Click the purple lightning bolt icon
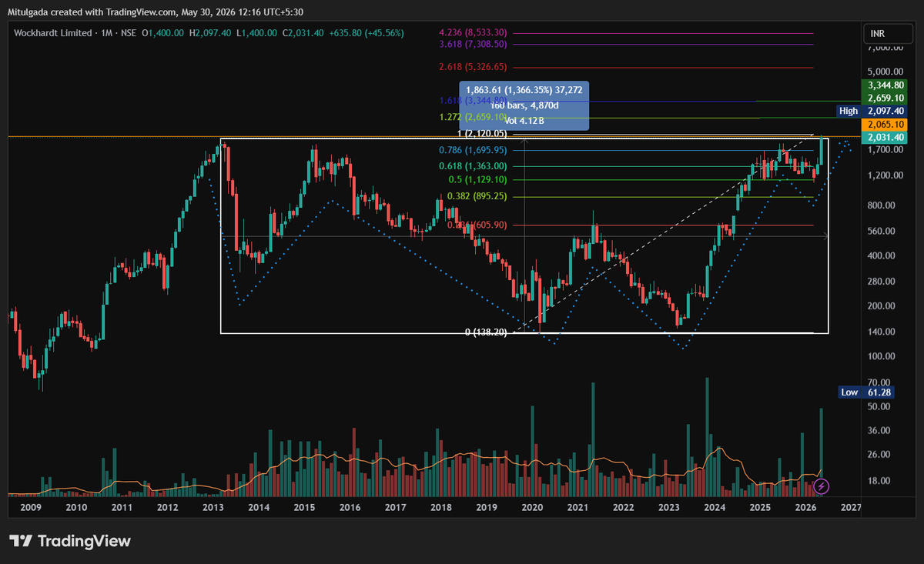This screenshot has width=924, height=564. (x=822, y=486)
